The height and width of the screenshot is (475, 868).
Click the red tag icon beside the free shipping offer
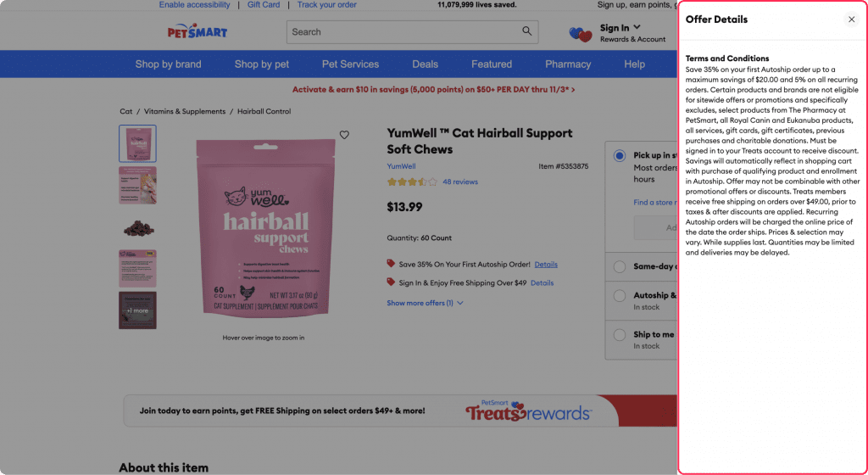(391, 282)
